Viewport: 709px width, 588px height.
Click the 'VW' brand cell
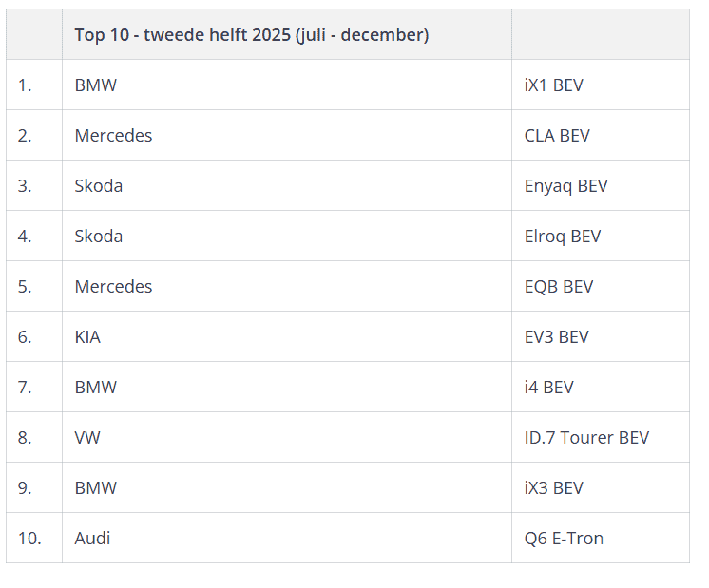87,438
